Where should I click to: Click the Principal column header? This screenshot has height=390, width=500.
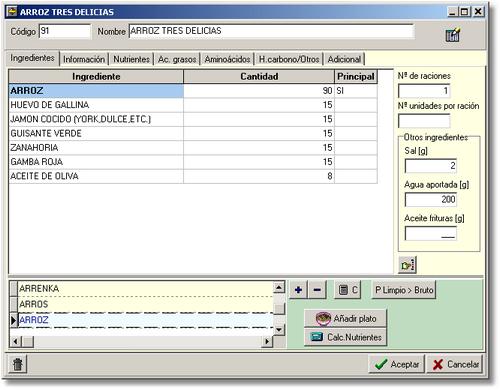356,76
